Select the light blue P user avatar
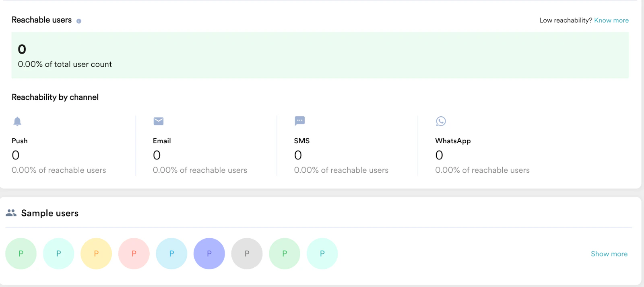Screen dimensions: 644x287 coord(171,254)
